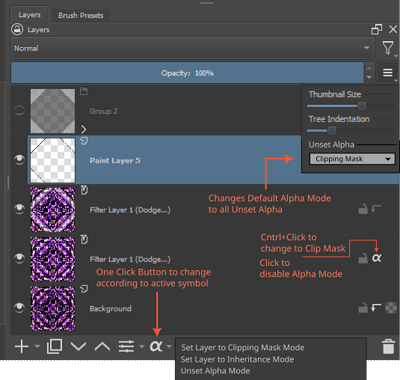Delete layer with the trash icon
This screenshot has height=380, width=400.
click(388, 346)
